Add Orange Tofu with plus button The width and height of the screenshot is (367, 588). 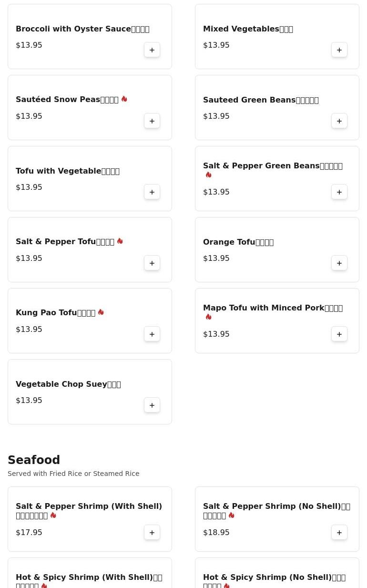tap(339, 263)
